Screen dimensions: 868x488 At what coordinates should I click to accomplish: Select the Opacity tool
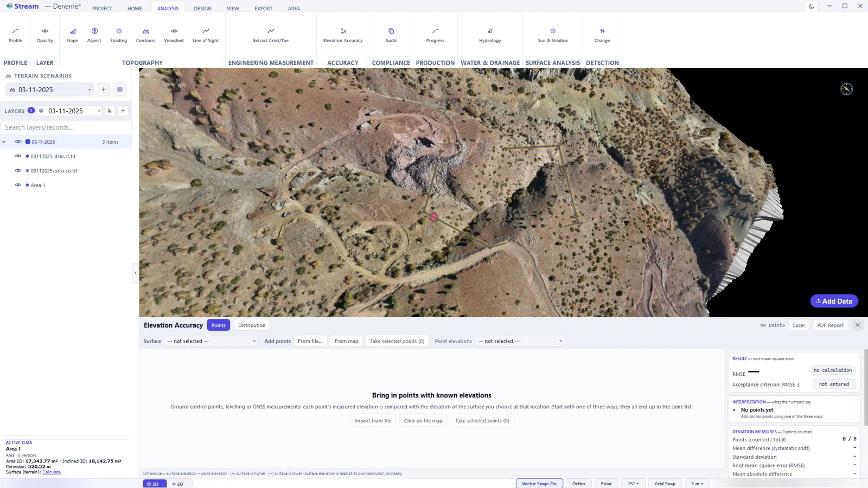pyautogui.click(x=45, y=35)
